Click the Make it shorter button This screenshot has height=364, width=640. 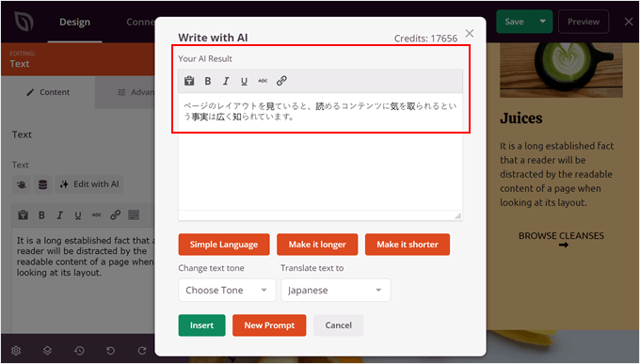408,245
